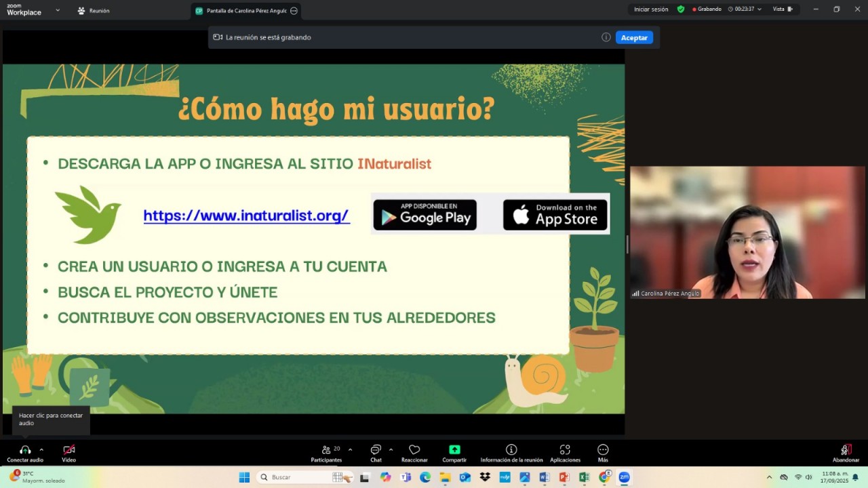Open Información de la reunión
868x488 pixels.
point(511,453)
